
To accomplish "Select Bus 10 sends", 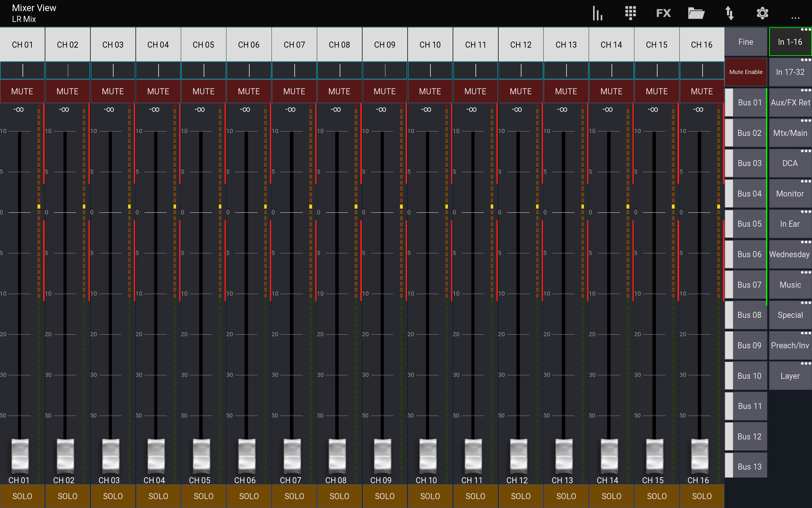I will [x=746, y=376].
